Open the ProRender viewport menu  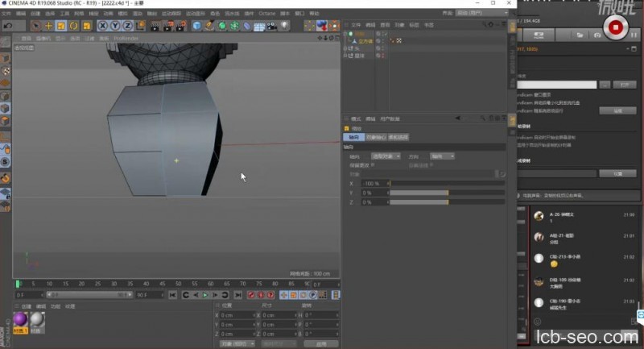[126, 38]
